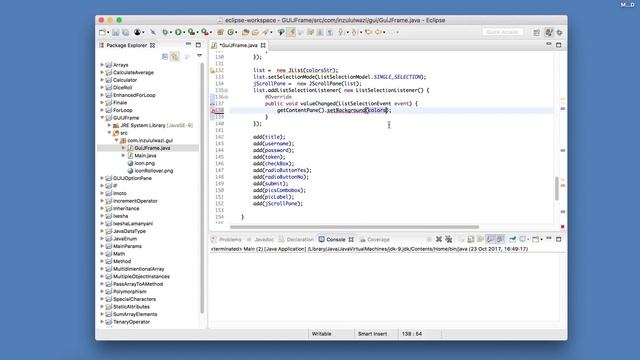Close the GuiJFrame.java editor tab
The width and height of the screenshot is (640, 360).
(263, 45)
